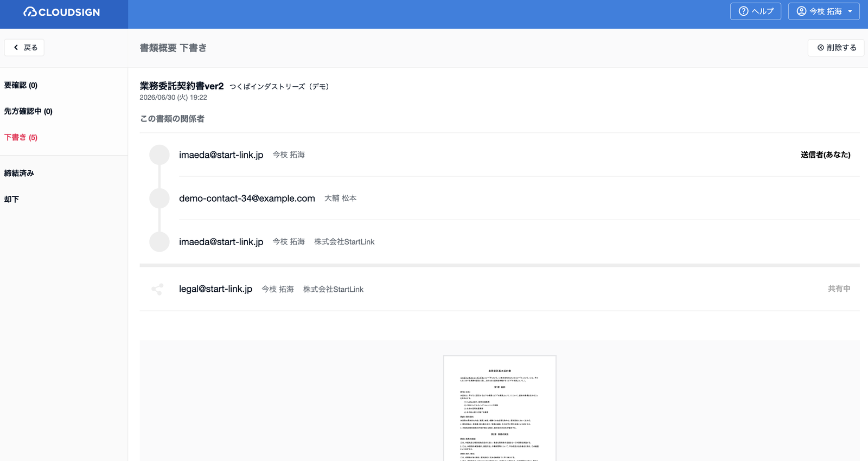Click the dropdown caret next to 今枝 拓海
Viewport: 868px width, 461px height.
pos(850,11)
